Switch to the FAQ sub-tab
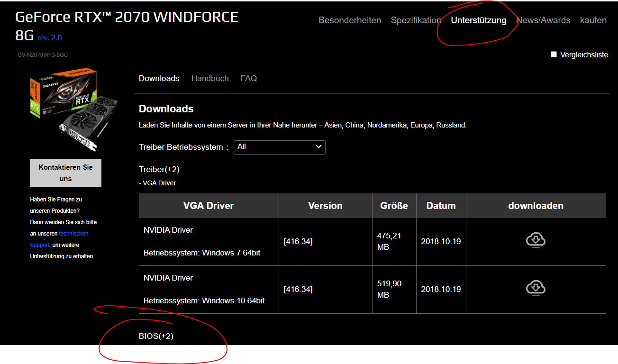Screen dimensions: 618x364 249,78
